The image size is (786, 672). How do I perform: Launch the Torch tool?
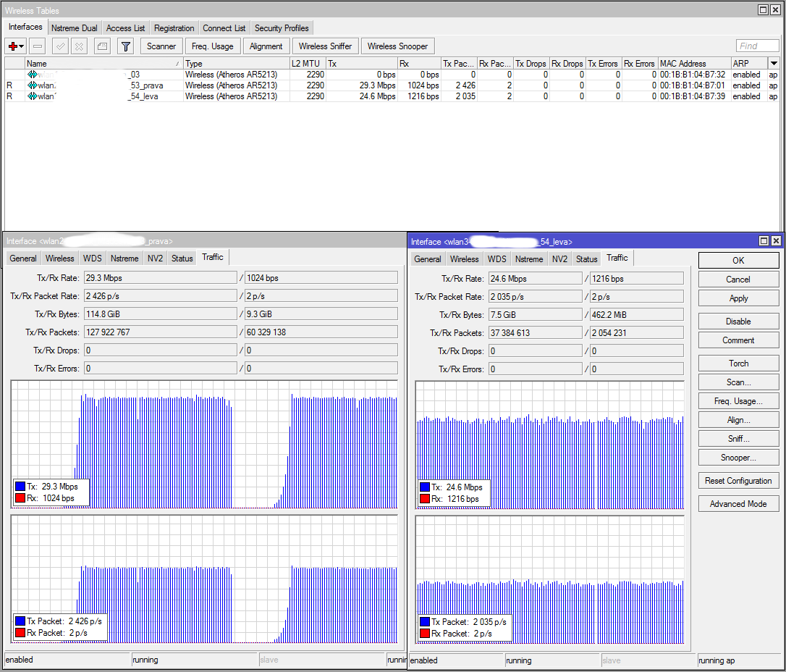(738, 363)
